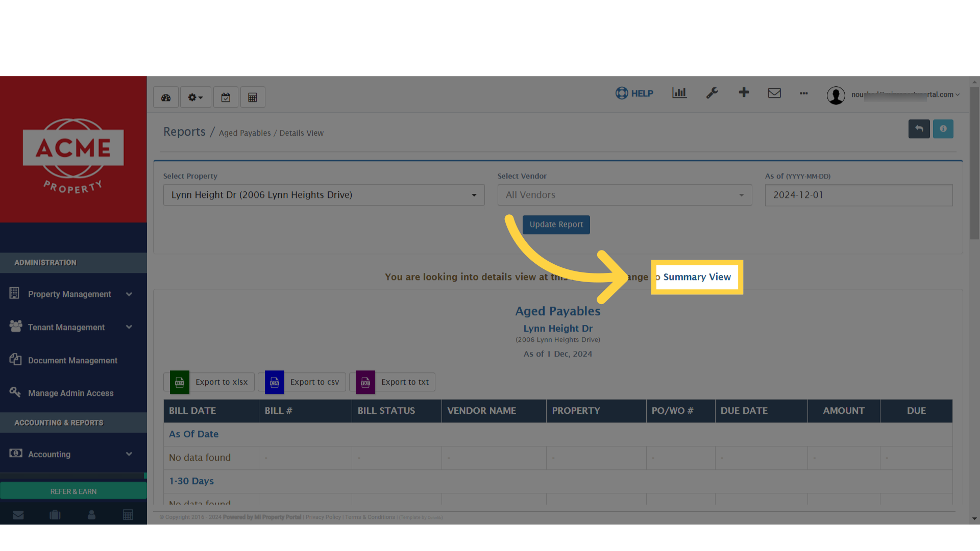Click the ACME Property logo
Viewport: 980px width, 551px height.
click(73, 156)
